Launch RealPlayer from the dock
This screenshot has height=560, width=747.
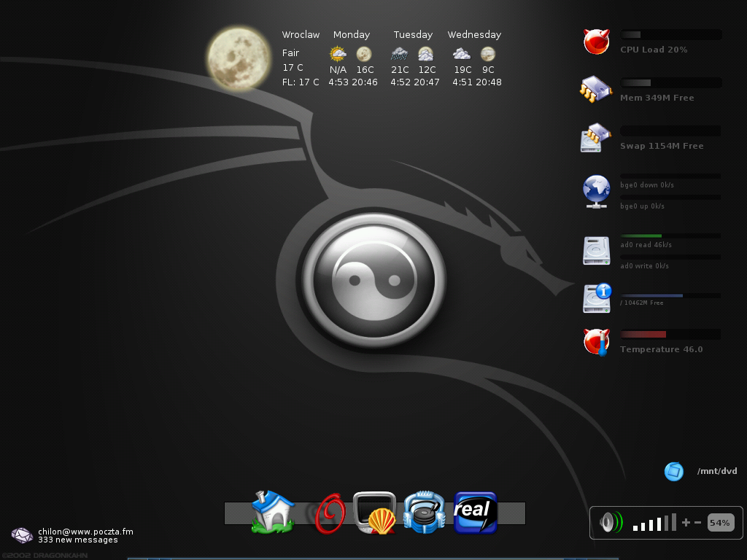tap(475, 513)
